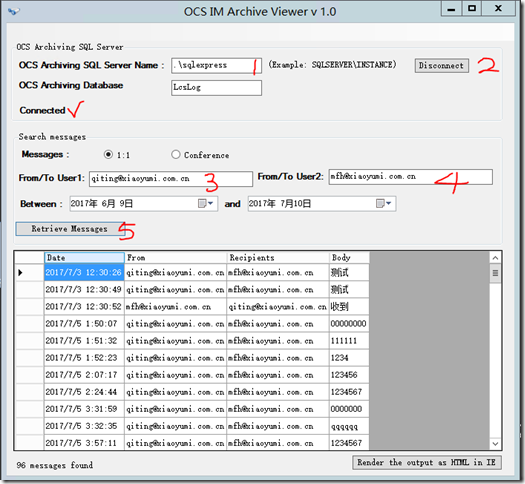Click the body cell containing 收到

(x=349, y=307)
